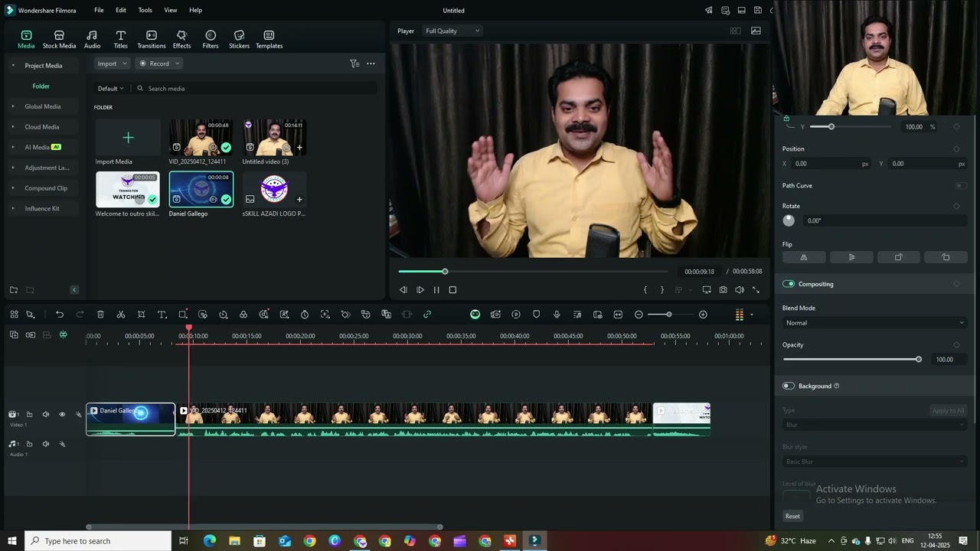This screenshot has width=980, height=551.
Task: Expand the Global Media tree item
Action: point(13,106)
